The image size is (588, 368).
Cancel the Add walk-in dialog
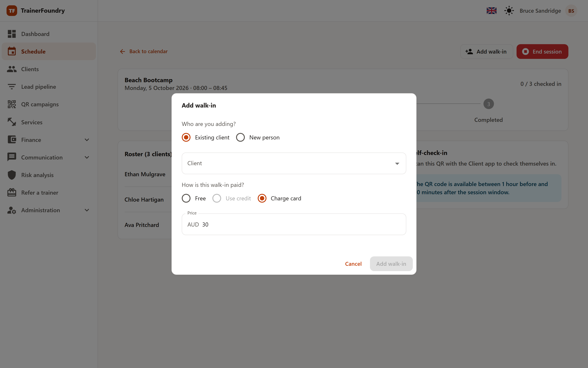point(353,264)
